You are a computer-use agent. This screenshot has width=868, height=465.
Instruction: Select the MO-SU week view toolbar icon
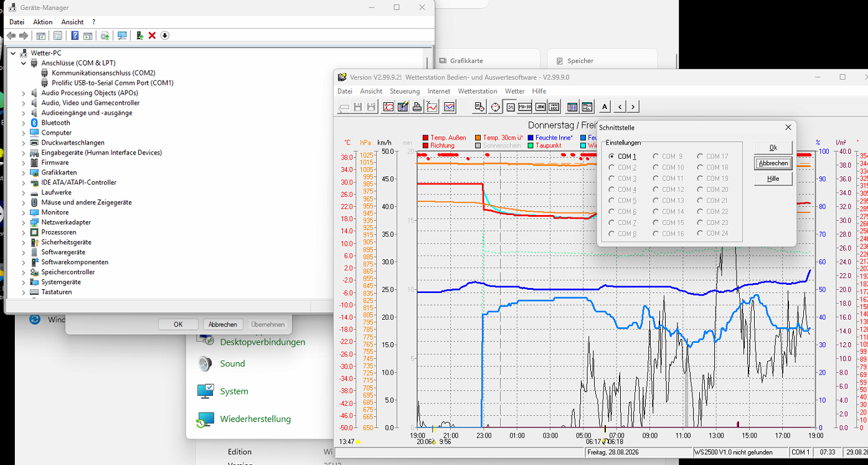[x=525, y=107]
